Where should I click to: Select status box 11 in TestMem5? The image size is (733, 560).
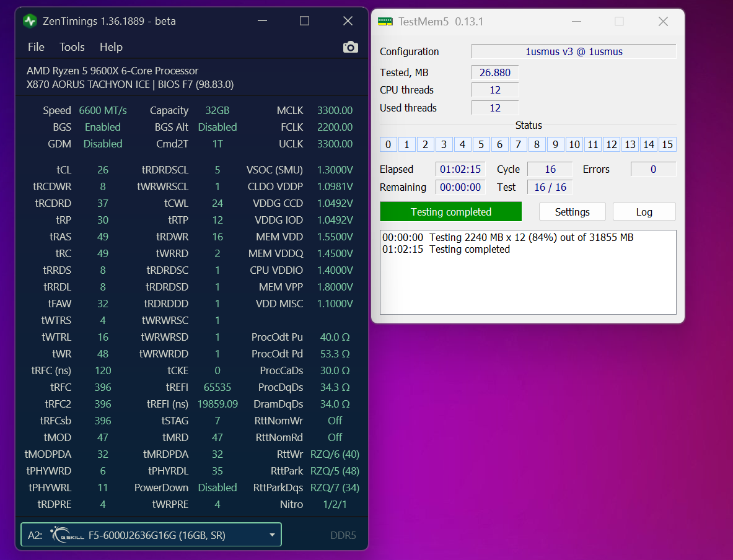(593, 144)
